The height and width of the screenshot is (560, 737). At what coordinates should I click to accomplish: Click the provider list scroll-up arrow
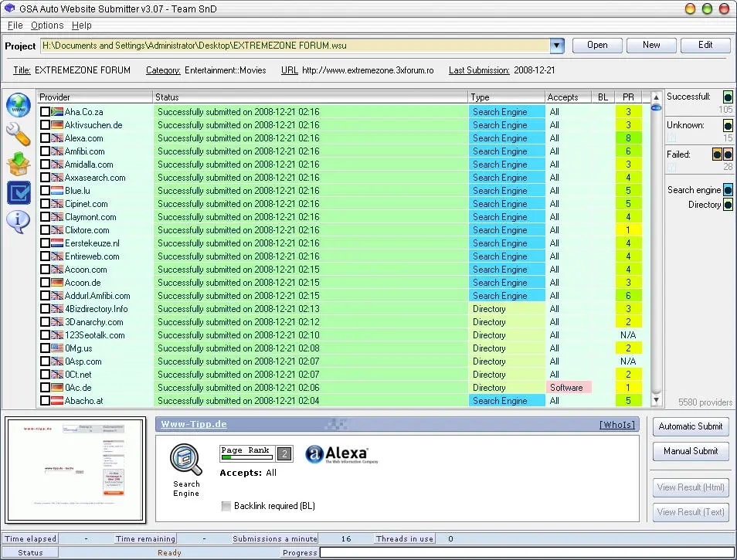(x=656, y=98)
